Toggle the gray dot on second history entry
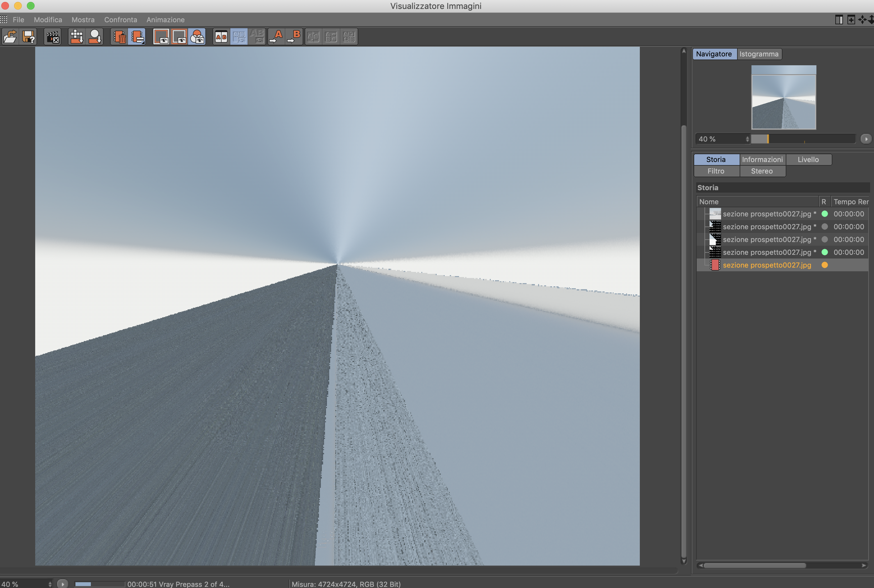Viewport: 874px width, 588px height. point(824,226)
